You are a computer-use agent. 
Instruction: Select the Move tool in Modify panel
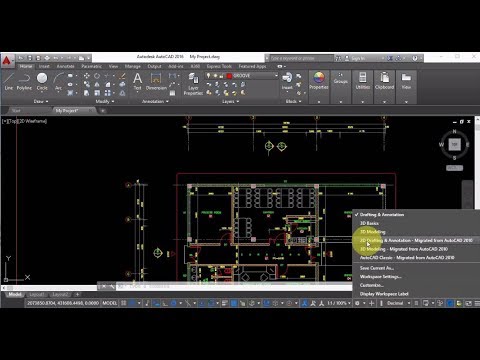(87, 76)
